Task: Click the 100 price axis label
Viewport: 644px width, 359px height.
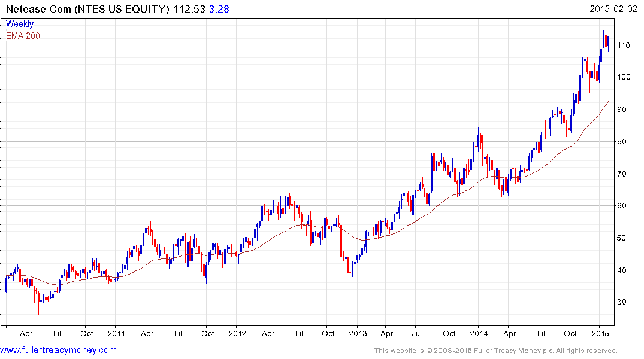Action: (624, 77)
